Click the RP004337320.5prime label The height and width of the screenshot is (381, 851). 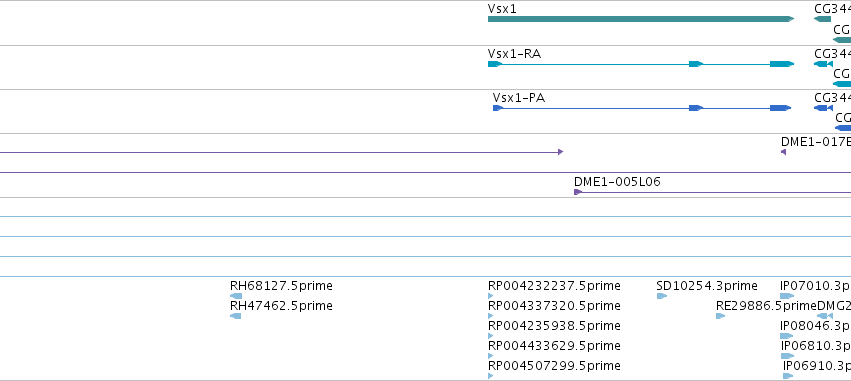[x=554, y=306]
